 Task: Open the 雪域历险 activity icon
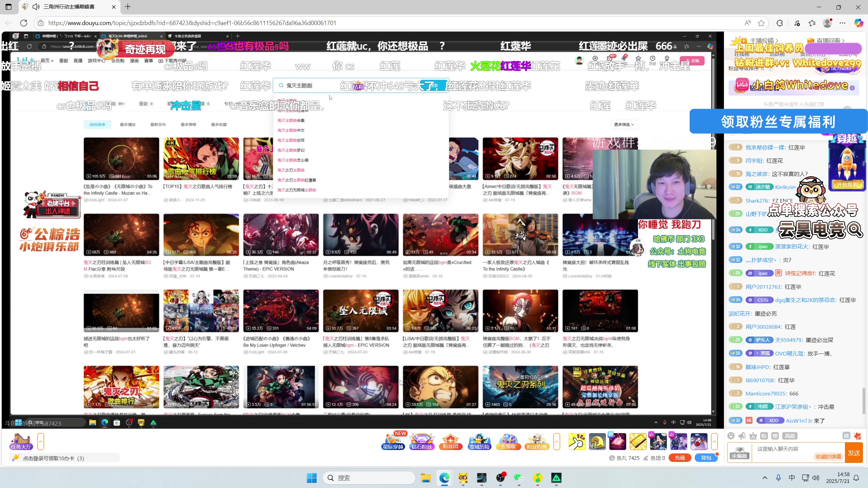[479, 441]
